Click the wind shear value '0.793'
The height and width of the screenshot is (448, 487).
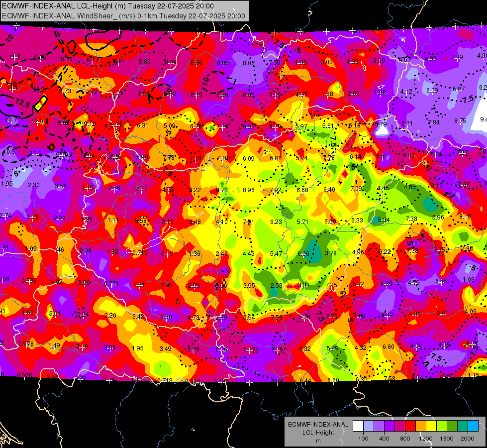tap(29, 281)
